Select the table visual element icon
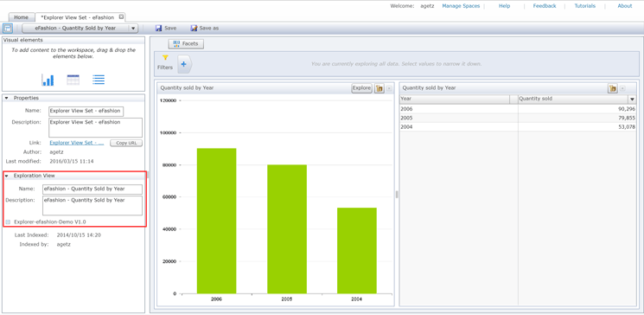 73,80
